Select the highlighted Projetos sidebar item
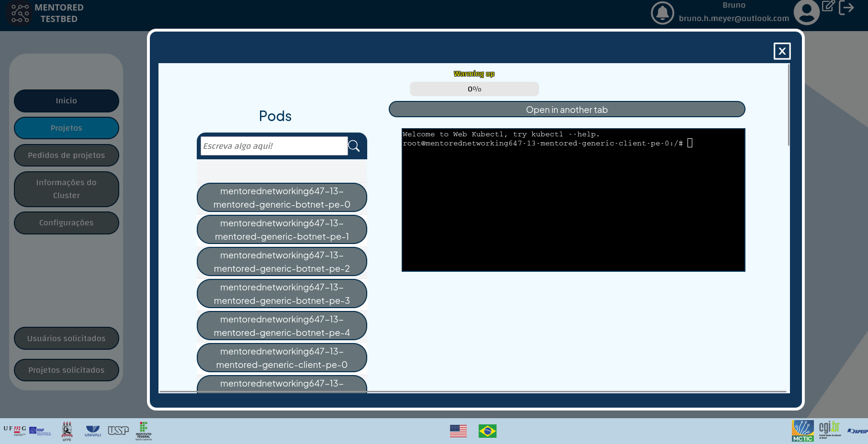 pos(66,128)
